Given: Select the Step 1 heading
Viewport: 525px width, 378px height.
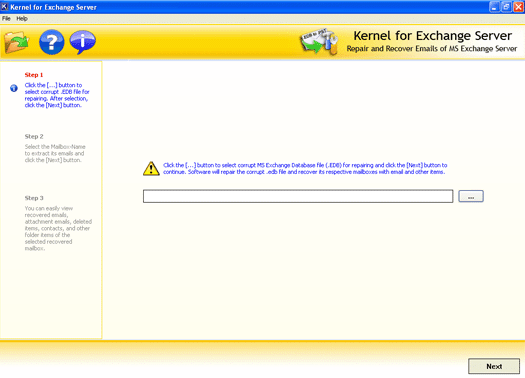Looking at the screenshot, I should pyautogui.click(x=34, y=75).
